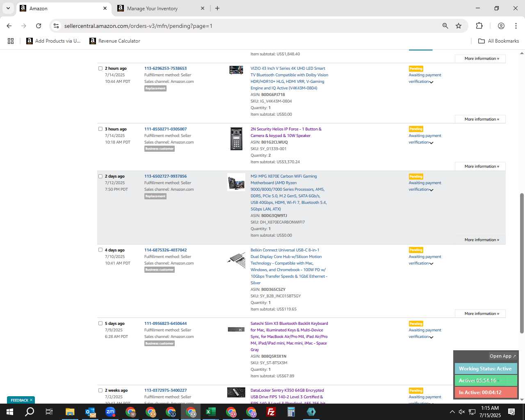Select checkbox for order 113-6296253-7538653
The width and height of the screenshot is (525, 420).
click(x=100, y=68)
